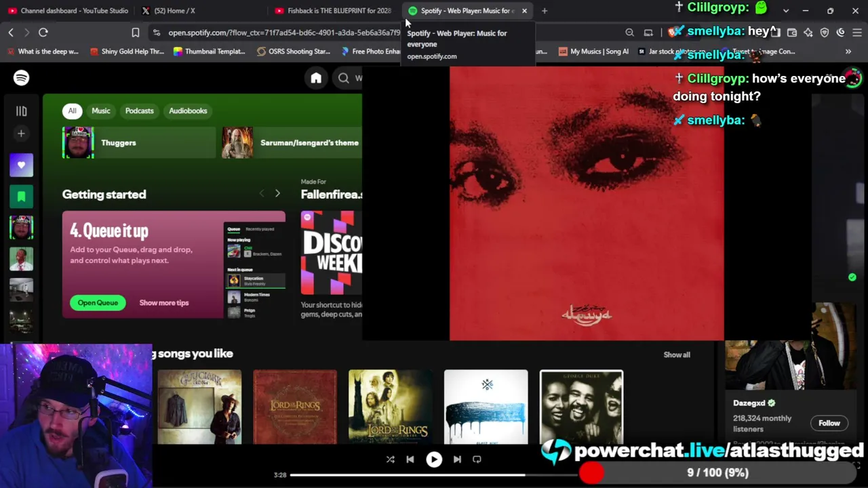Open the red Lord of the Rings album
Image resolution: width=868 pixels, height=488 pixels.
[x=295, y=407]
